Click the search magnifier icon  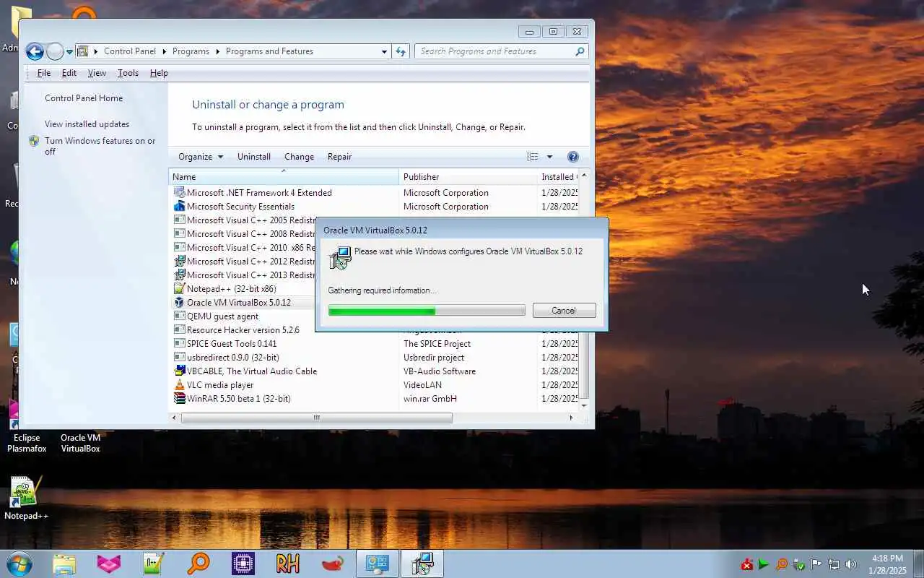(x=580, y=51)
